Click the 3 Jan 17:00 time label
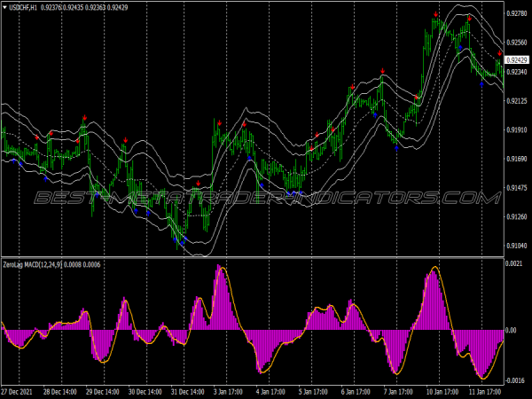The width and height of the screenshot is (532, 399). click(228, 392)
